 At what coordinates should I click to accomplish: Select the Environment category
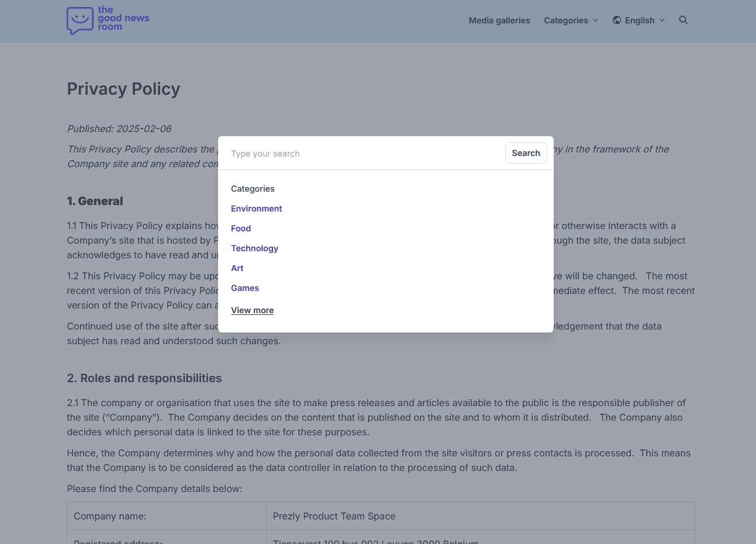tap(256, 209)
